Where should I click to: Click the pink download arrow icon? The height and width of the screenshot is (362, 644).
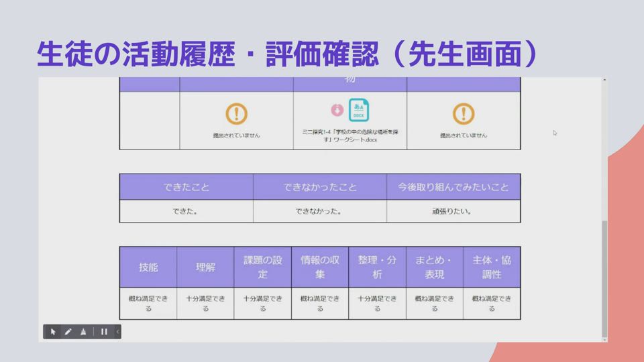pos(337,109)
